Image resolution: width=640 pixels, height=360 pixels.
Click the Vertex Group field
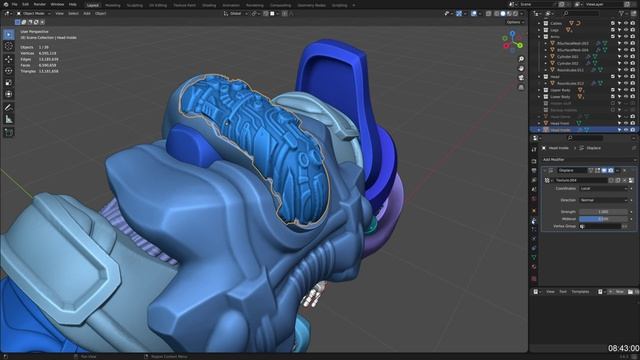click(600, 227)
